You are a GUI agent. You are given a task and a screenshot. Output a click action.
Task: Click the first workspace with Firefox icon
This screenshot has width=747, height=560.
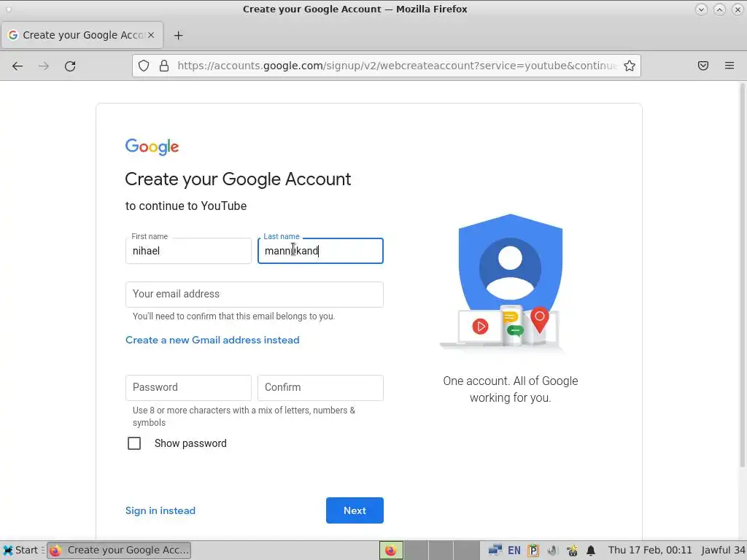tap(391, 551)
